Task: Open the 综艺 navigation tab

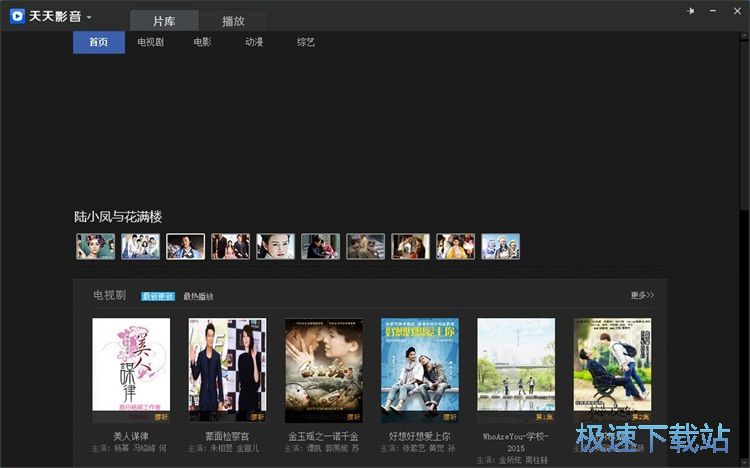Action: point(306,42)
